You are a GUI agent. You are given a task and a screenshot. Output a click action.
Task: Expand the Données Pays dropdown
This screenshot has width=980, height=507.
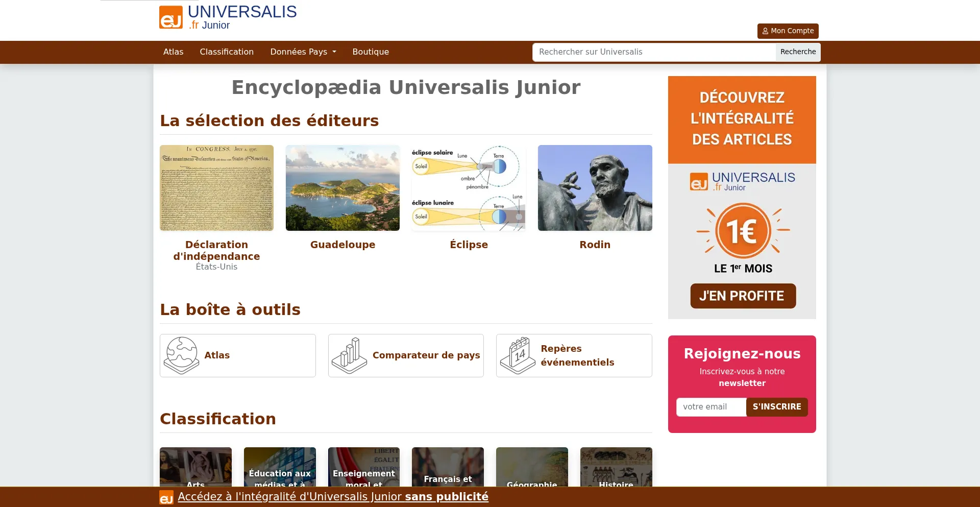tap(303, 52)
